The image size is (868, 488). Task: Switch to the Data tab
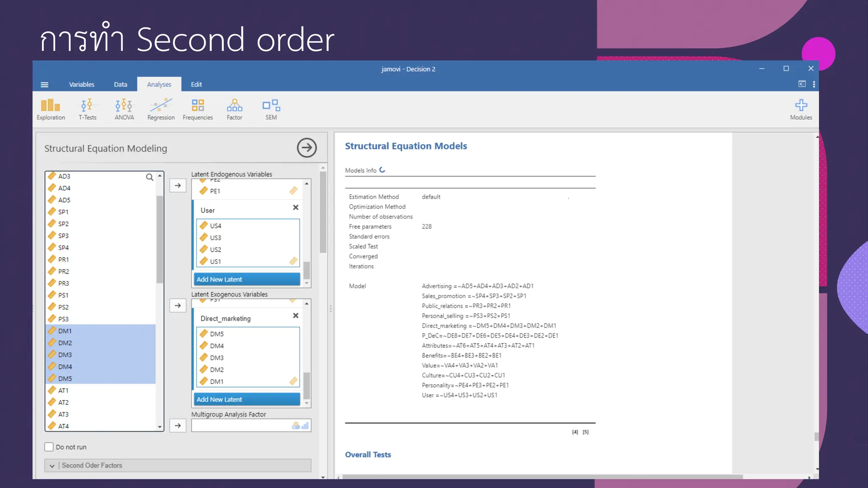120,84
